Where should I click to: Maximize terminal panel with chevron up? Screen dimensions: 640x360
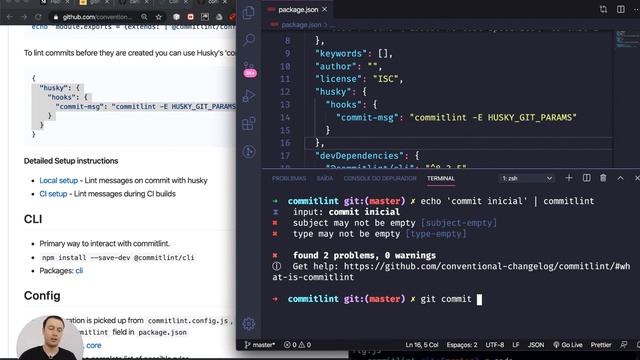coord(620,178)
